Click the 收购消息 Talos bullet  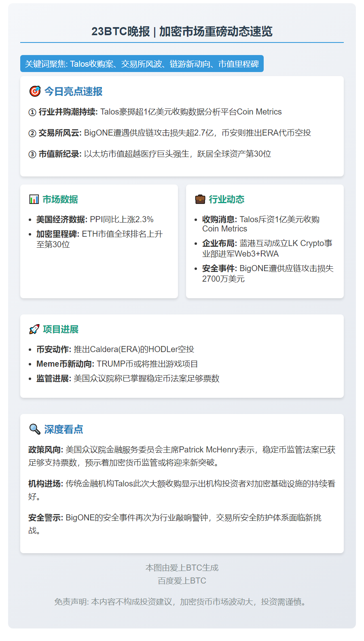point(261,224)
